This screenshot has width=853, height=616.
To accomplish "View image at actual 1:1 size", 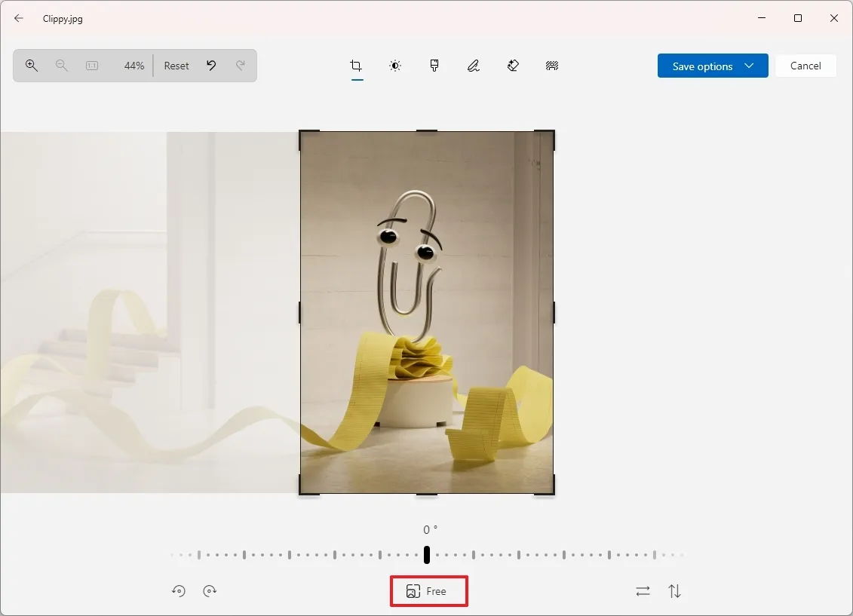I will 91,66.
